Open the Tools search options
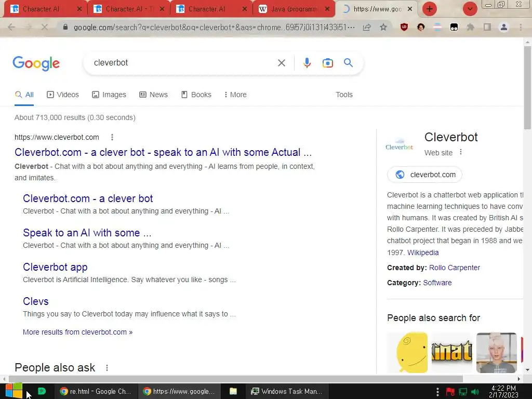Screen dimensions: 532x399 click(344, 95)
